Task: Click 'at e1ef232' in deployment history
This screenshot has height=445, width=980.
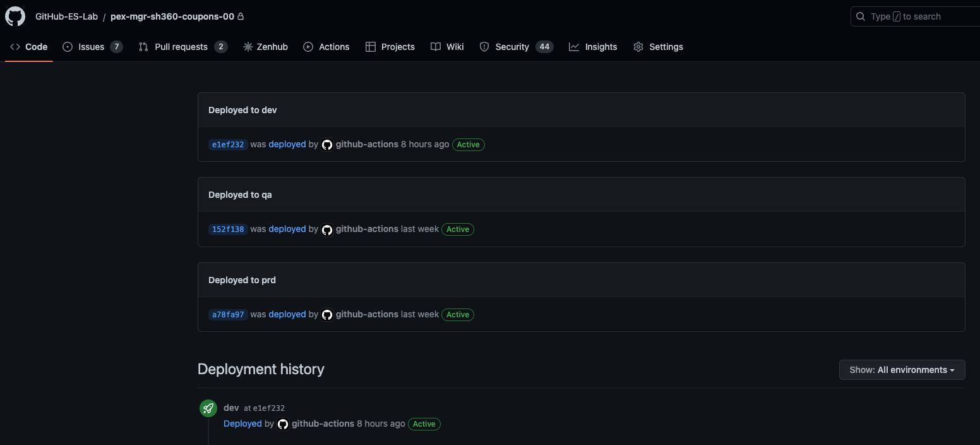Action: point(264,408)
